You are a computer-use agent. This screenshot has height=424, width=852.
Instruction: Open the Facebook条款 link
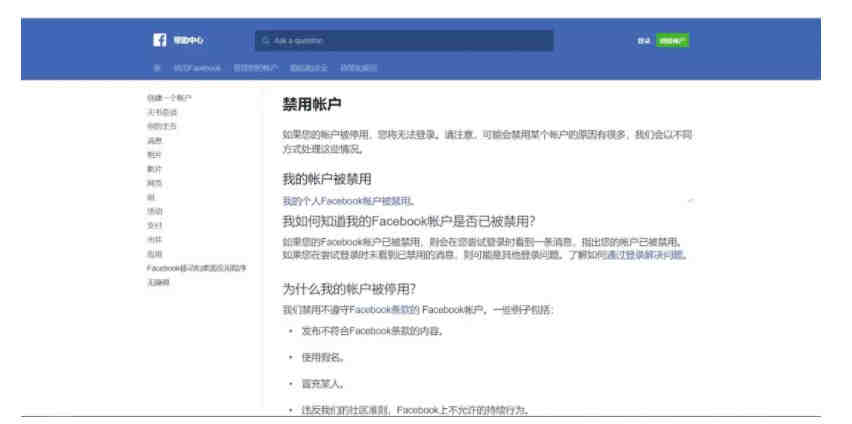click(384, 310)
